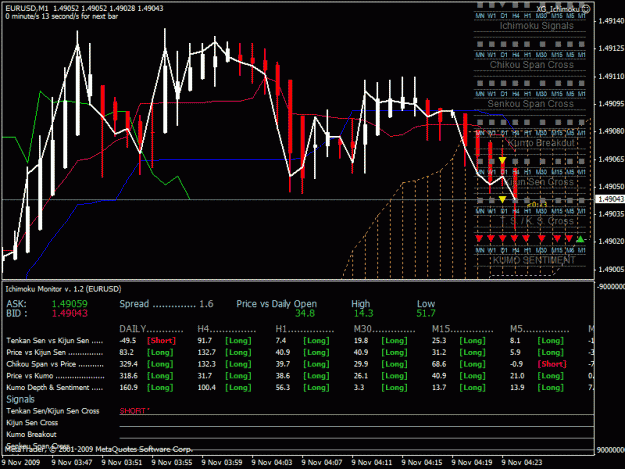
Task: Click the ASK price 1.49059
Action: click(69, 304)
